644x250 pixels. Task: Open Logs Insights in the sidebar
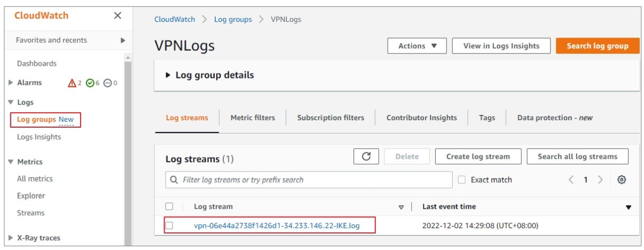39,137
